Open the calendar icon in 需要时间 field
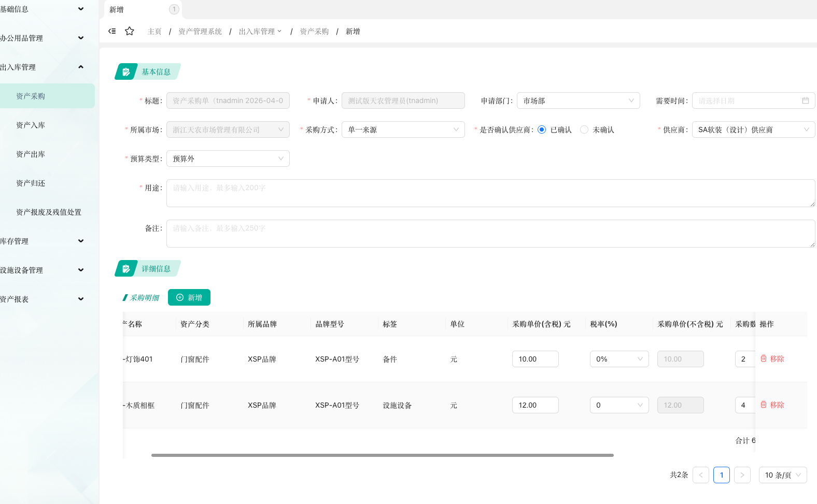 click(805, 100)
